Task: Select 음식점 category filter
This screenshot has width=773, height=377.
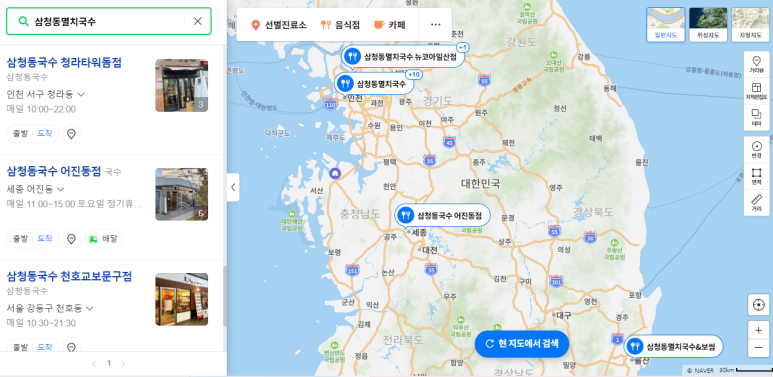Action: tap(341, 25)
